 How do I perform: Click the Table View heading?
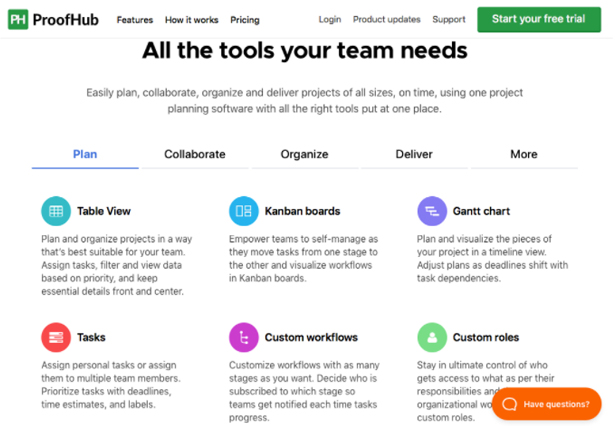coord(104,211)
